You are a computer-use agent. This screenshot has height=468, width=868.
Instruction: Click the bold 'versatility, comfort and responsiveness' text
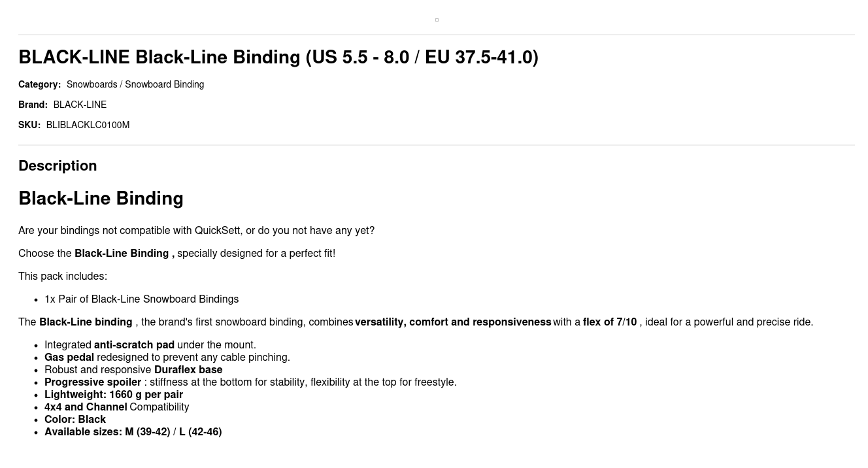pyautogui.click(x=453, y=322)
